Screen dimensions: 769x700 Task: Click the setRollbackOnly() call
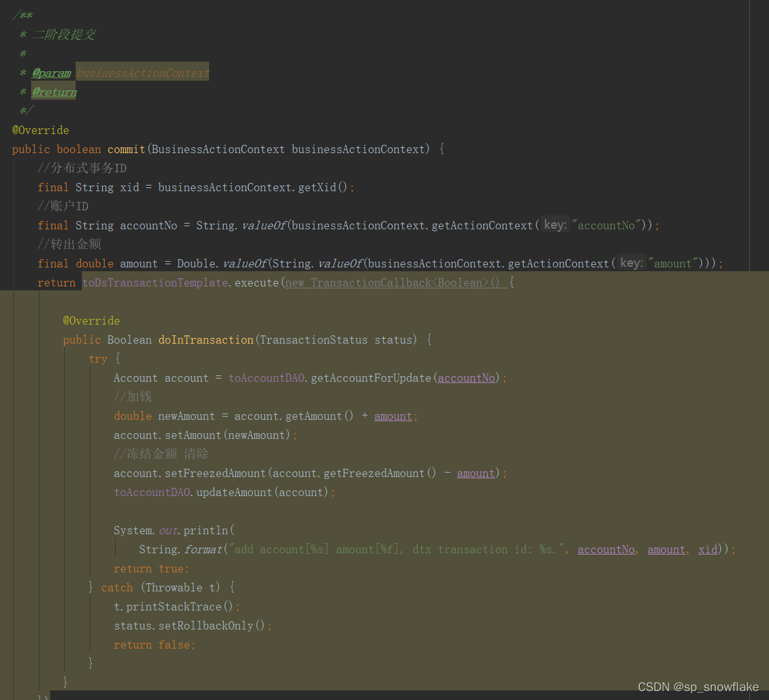click(x=212, y=626)
